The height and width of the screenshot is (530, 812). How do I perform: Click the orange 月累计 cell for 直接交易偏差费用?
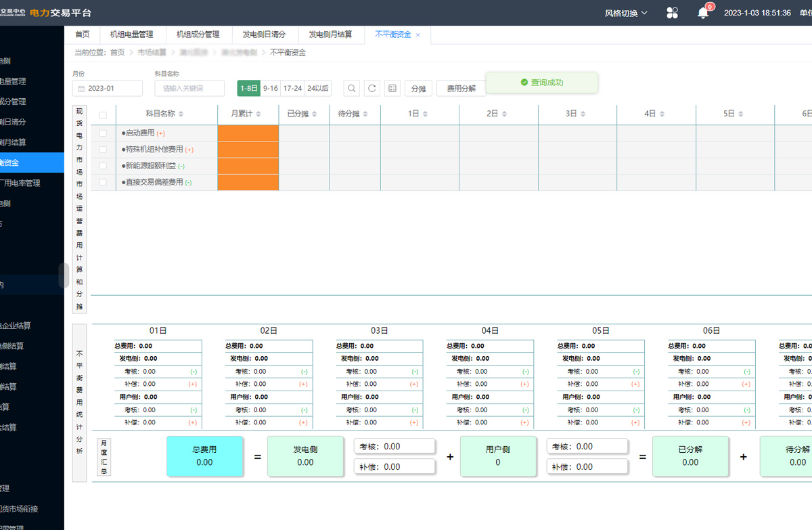[x=248, y=182]
